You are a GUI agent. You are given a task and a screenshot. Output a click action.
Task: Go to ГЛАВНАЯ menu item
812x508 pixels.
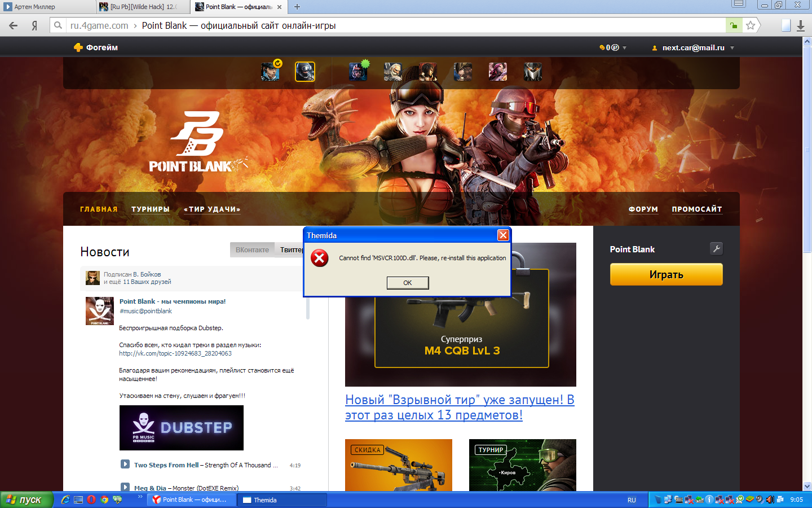99,209
